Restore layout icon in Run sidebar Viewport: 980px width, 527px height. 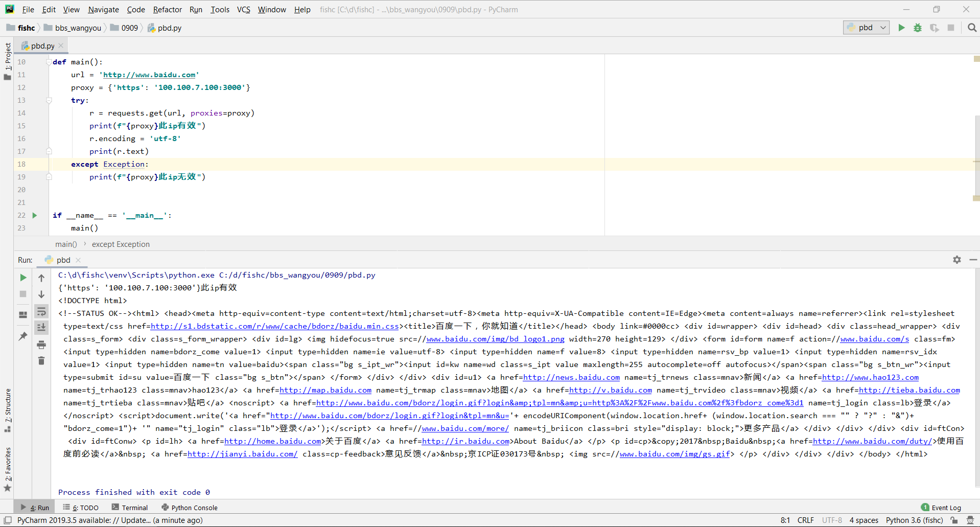[23, 315]
